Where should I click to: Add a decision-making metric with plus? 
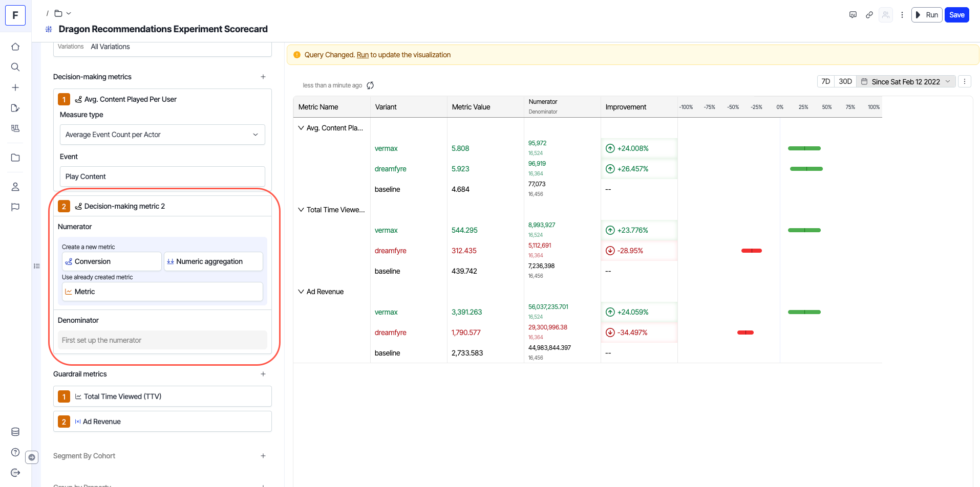point(263,77)
